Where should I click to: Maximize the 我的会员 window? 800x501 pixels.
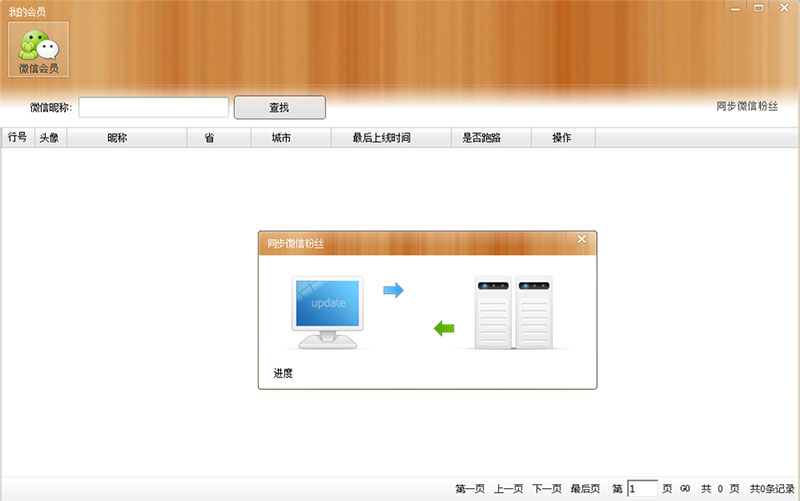click(759, 8)
